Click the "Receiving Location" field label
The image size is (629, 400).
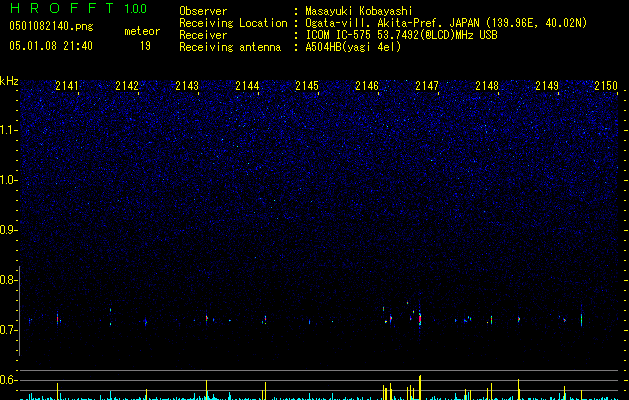coord(233,23)
